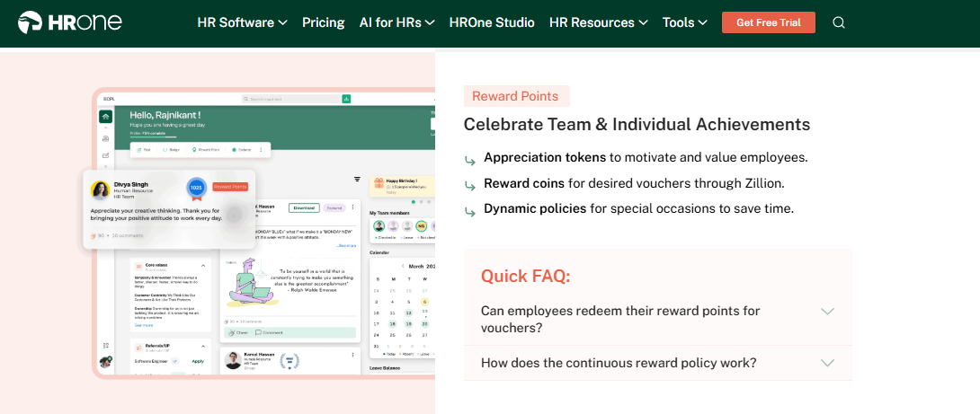This screenshot has width=980, height=414.
Task: Collapse the Core values card chevron
Action: coord(203,267)
